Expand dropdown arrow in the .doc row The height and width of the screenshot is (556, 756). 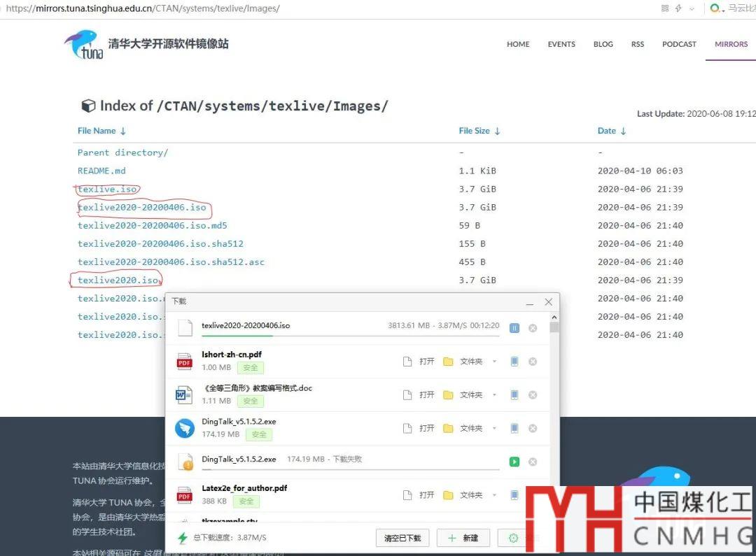pos(494,394)
